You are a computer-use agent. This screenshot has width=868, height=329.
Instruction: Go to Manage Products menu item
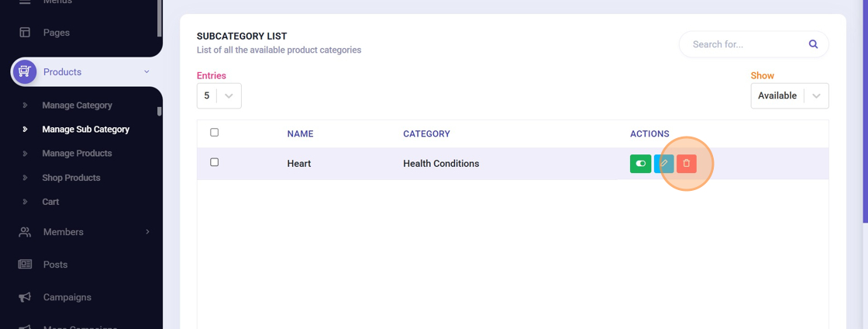click(x=77, y=154)
